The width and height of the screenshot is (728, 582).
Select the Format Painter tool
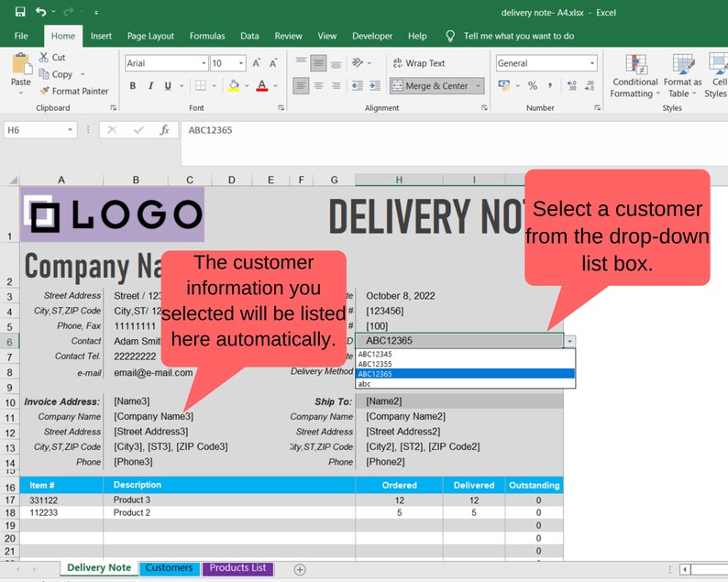point(74,91)
